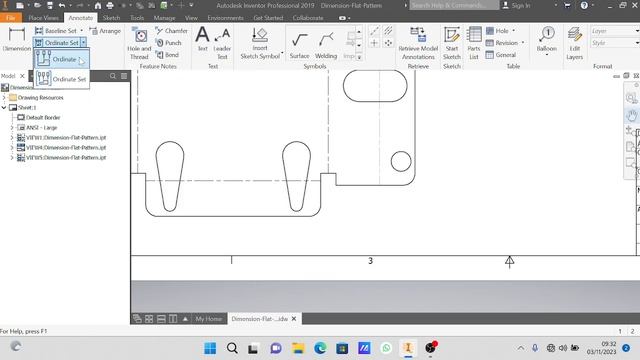
Task: Click the Bend note tool
Action: pos(167,55)
